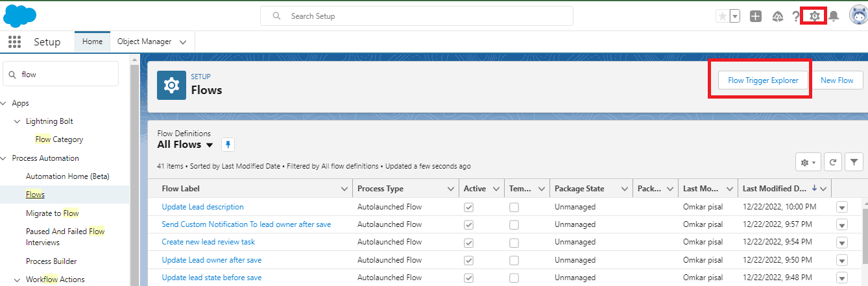868x286 pixels.
Task: Open the notifications bell
Action: [834, 16]
